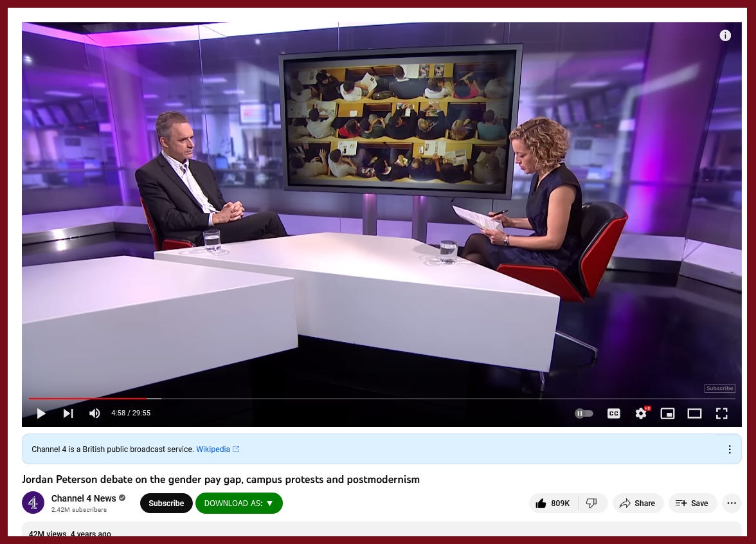Toggle the autoplay switch

coord(584,413)
